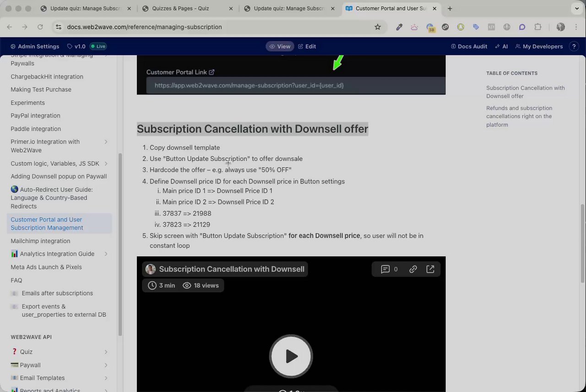586x392 pixels.
Task: Open Emails after subscriptions page
Action: [x=57, y=293]
